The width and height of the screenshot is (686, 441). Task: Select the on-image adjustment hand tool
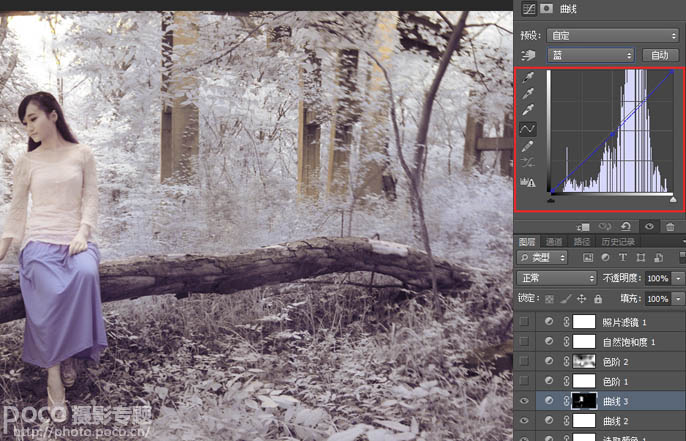[528, 55]
